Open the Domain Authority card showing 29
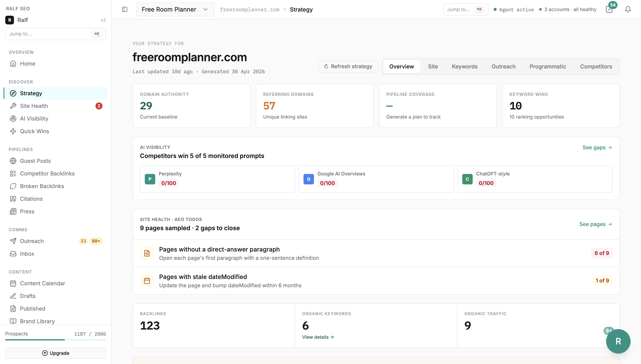This screenshot has width=641, height=364. 191,106
